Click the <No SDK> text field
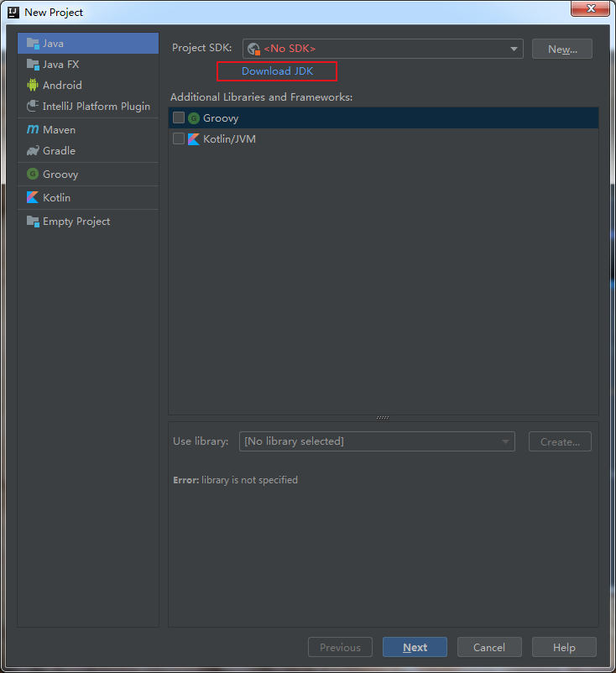Viewport: 616px width, 673px height. (x=290, y=49)
